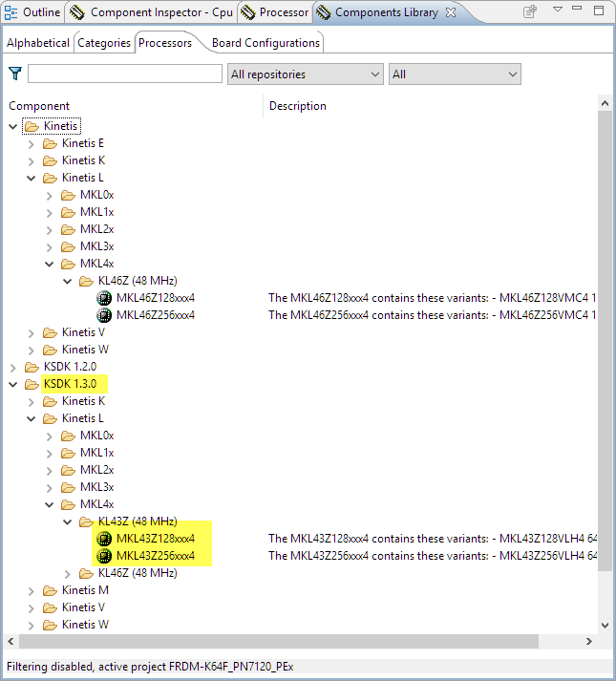This screenshot has height=681, width=616.
Task: Open the Component Inspector - Cpu tab
Action: click(x=151, y=12)
